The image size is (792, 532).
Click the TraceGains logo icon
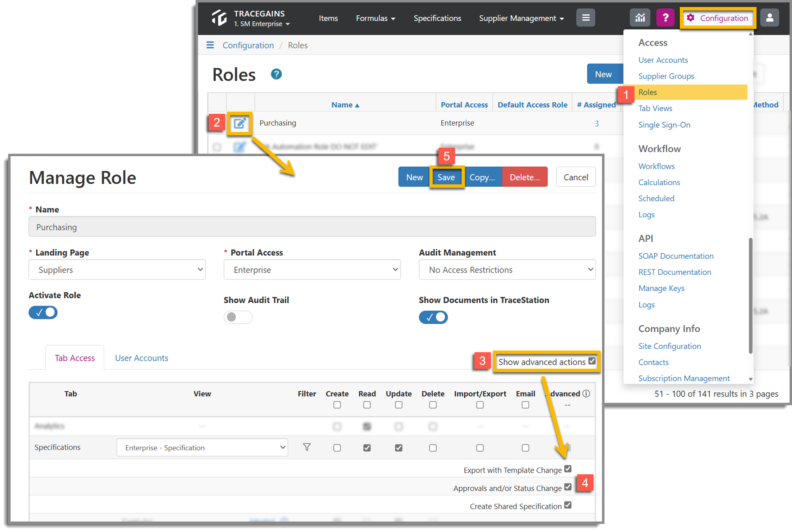[x=219, y=18]
